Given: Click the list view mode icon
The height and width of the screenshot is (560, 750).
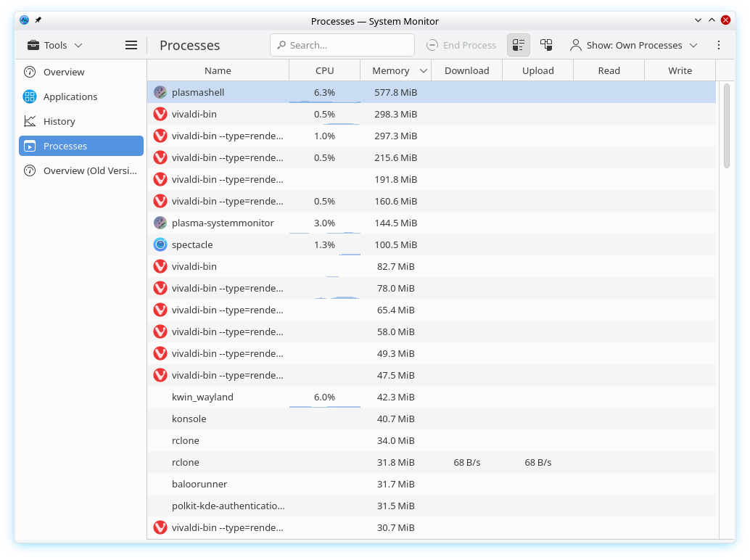Looking at the screenshot, I should click(519, 45).
